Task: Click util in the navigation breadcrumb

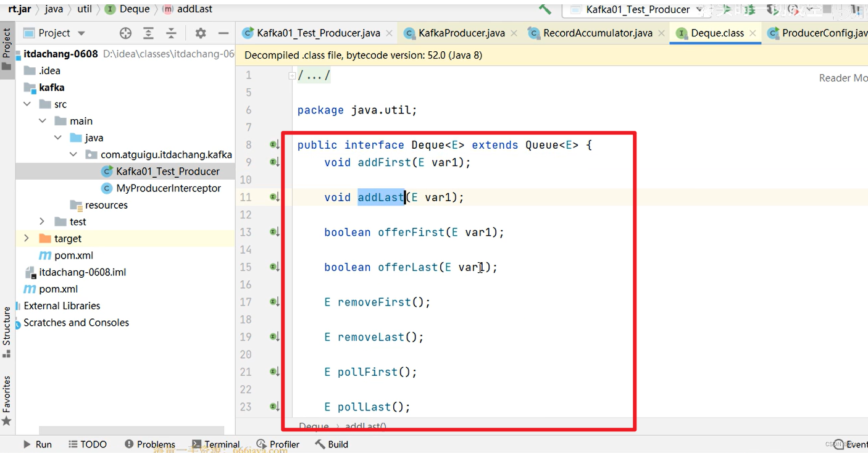Action: pyautogui.click(x=85, y=9)
